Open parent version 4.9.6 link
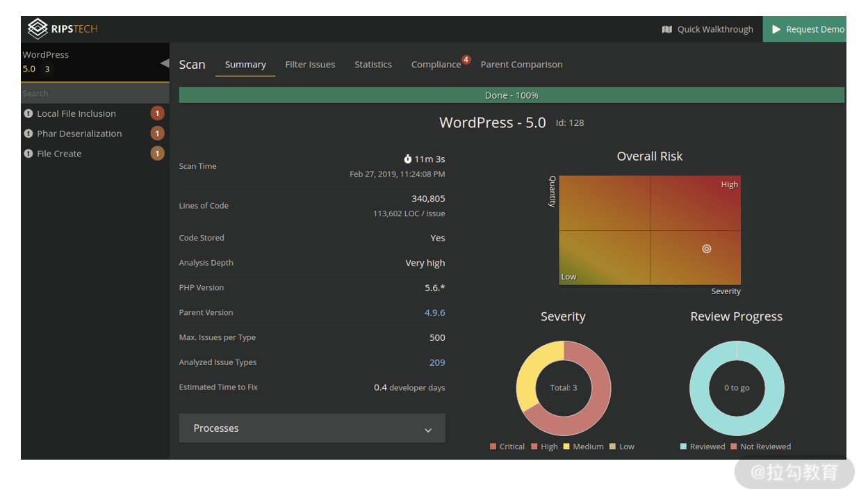 pos(435,312)
